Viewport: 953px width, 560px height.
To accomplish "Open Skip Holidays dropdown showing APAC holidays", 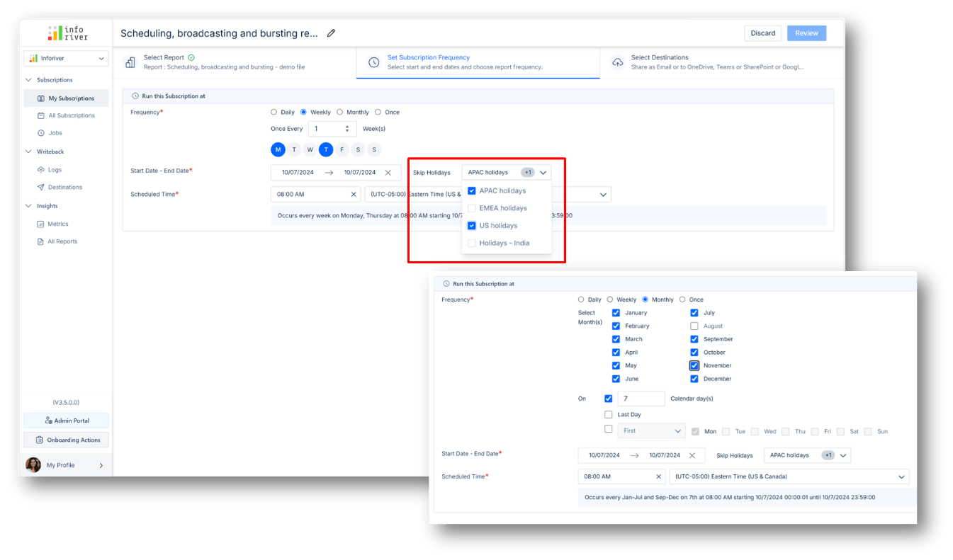I will pos(507,172).
